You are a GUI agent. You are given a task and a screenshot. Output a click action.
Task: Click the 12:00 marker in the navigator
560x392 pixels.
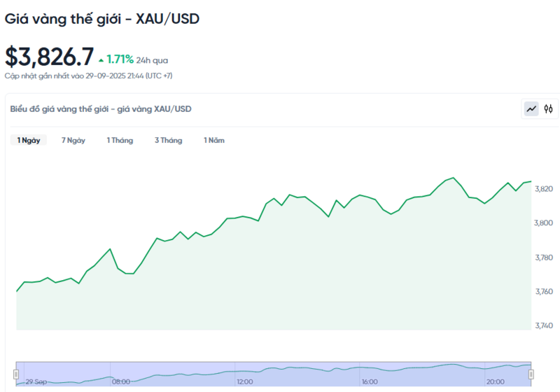pos(245,381)
